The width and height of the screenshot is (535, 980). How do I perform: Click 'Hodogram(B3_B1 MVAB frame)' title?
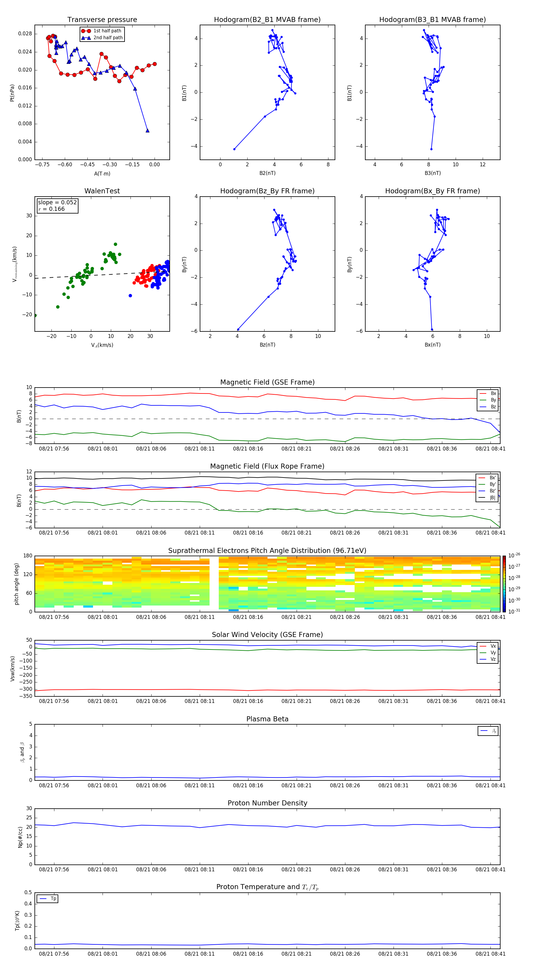(x=432, y=20)
